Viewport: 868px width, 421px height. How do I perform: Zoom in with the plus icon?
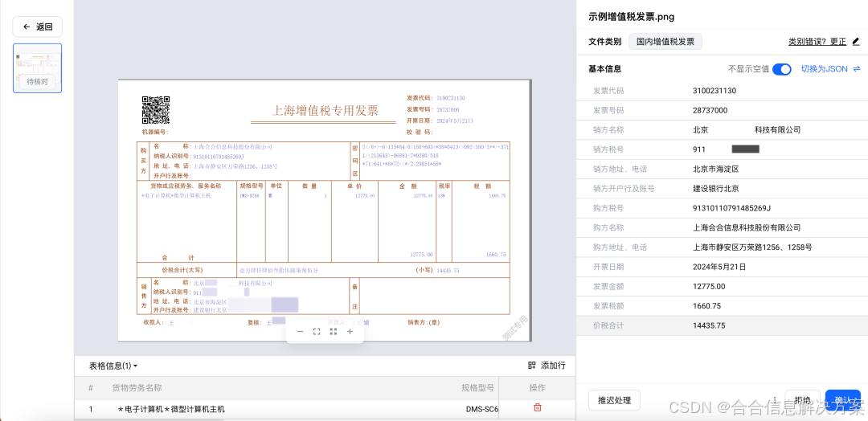coord(350,331)
